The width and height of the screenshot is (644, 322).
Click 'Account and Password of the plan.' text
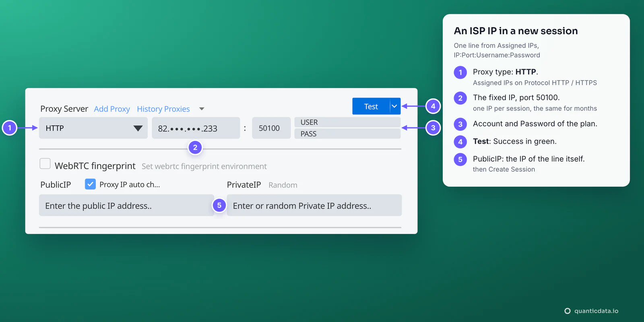tap(535, 124)
